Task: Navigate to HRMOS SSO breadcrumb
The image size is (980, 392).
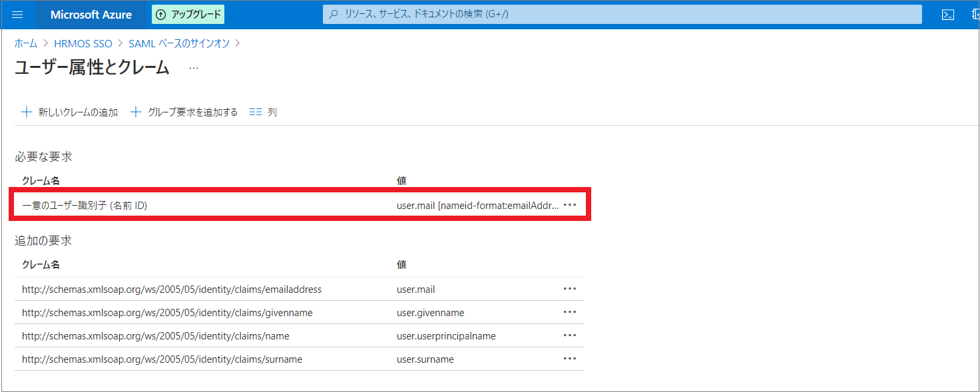Action: coord(83,43)
